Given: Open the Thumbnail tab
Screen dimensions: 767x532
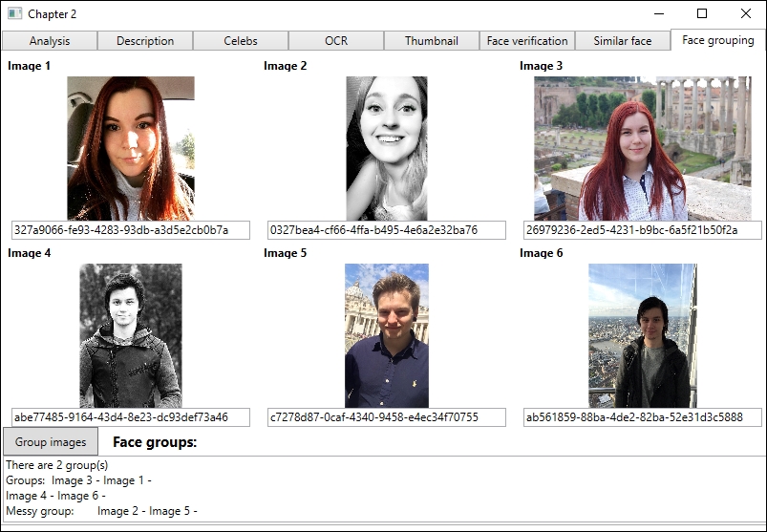Looking at the screenshot, I should pyautogui.click(x=432, y=40).
